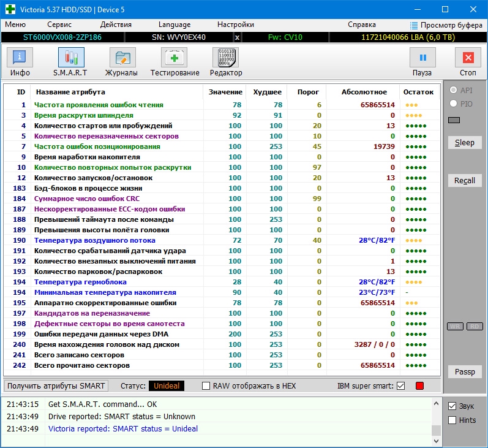Click the red Стоп stop button
The image size is (488, 448).
coord(468,58)
